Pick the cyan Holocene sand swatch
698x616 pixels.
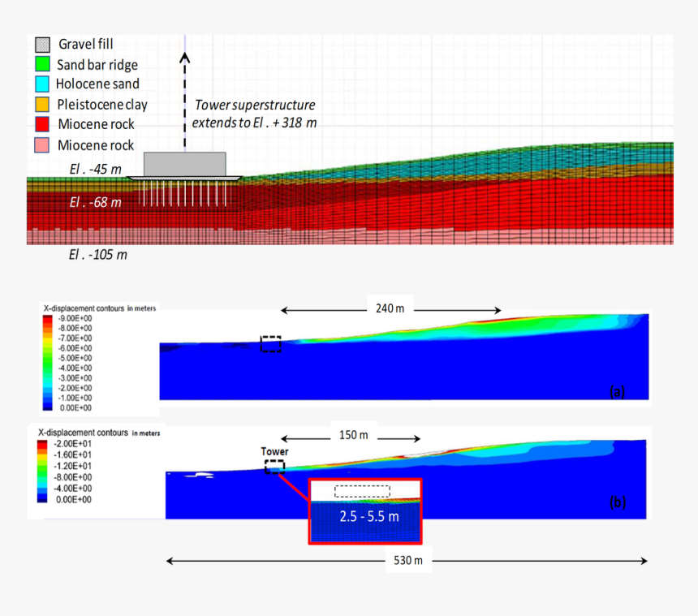[43, 84]
